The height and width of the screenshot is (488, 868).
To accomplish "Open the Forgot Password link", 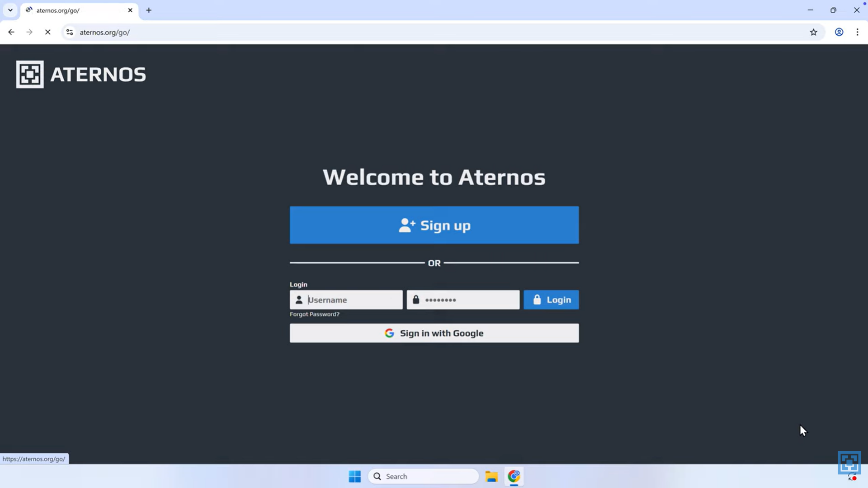I will point(314,314).
